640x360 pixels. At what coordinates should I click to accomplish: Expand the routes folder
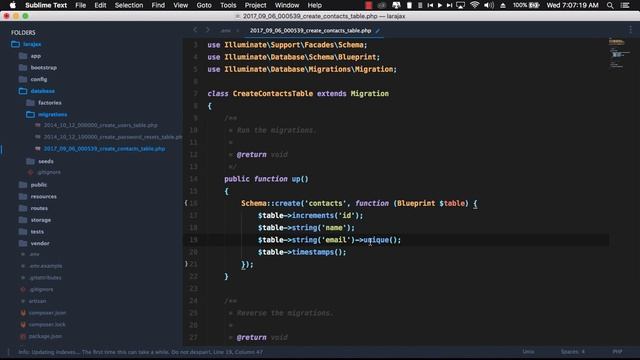tap(33, 209)
